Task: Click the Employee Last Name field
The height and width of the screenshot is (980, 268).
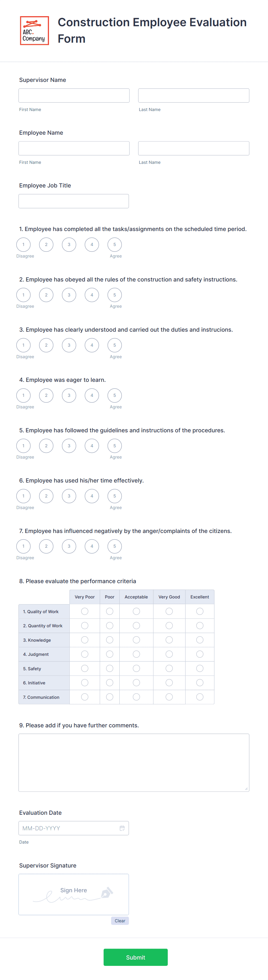Action: point(193,148)
